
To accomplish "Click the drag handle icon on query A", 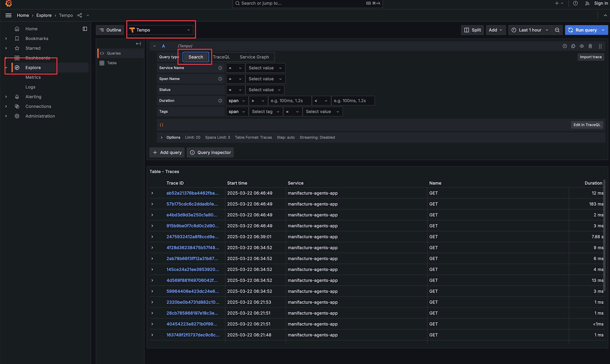I will click(x=600, y=46).
